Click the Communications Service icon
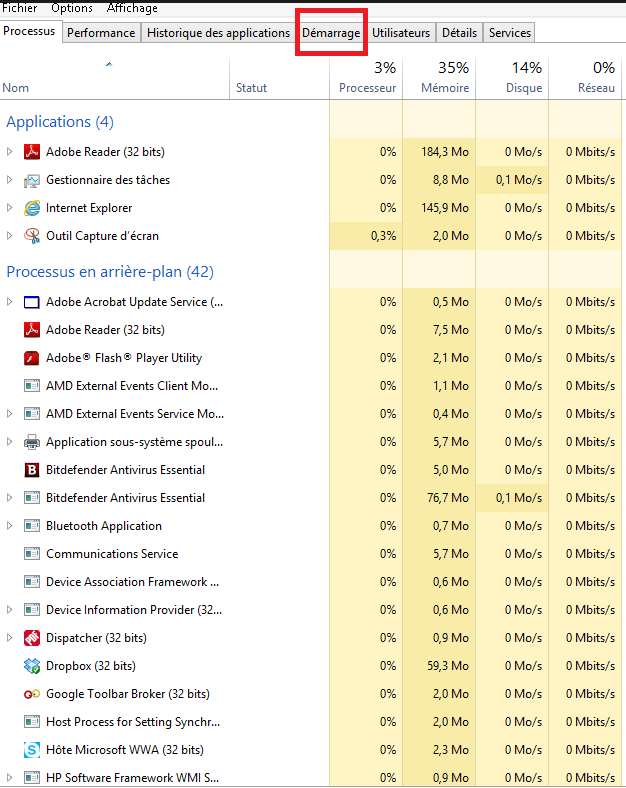626x788 pixels. [32, 554]
